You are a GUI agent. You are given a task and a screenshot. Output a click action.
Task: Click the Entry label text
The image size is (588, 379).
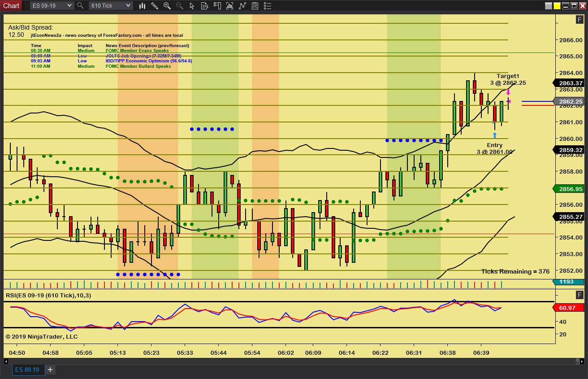pyautogui.click(x=495, y=145)
